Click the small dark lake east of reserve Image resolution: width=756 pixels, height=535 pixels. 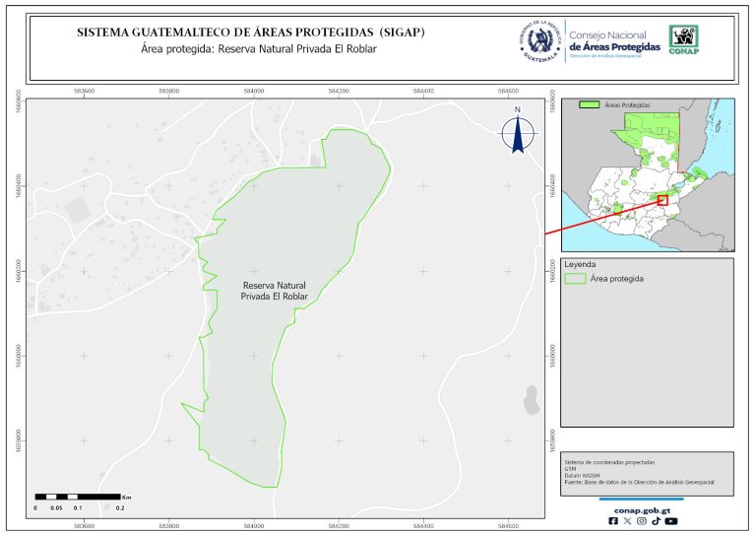click(531, 398)
